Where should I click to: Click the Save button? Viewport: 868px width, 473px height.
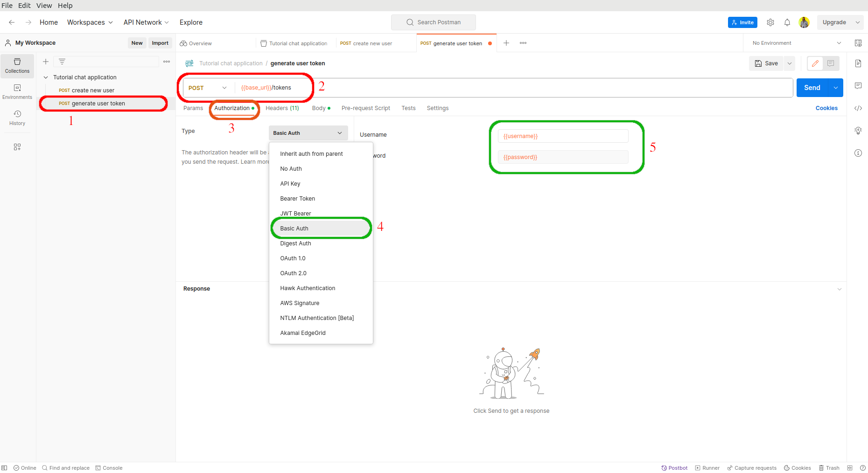coord(766,63)
